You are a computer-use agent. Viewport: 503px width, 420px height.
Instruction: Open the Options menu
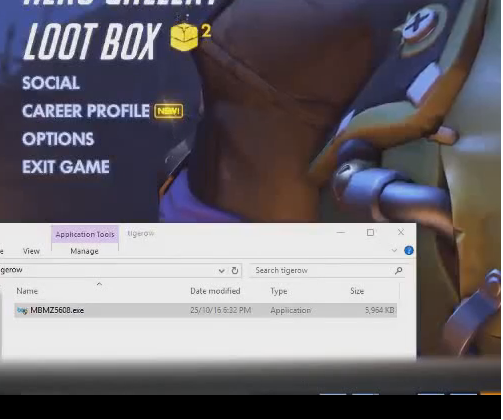(x=58, y=139)
